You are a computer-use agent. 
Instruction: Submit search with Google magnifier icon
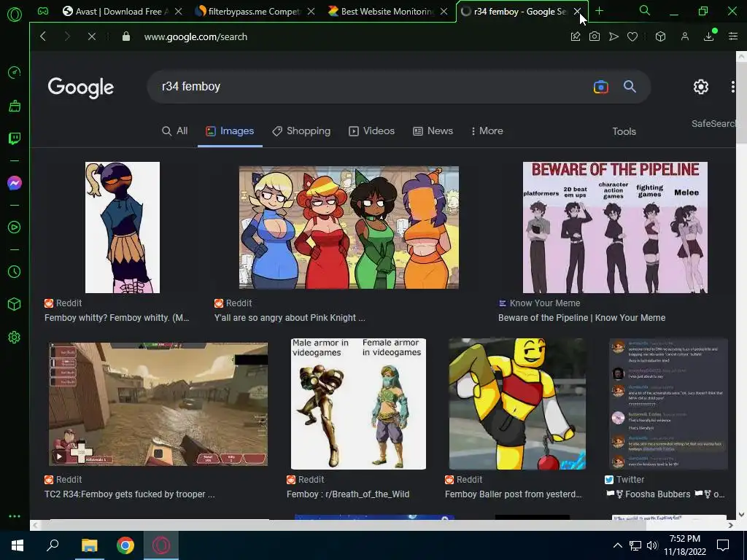pos(630,87)
